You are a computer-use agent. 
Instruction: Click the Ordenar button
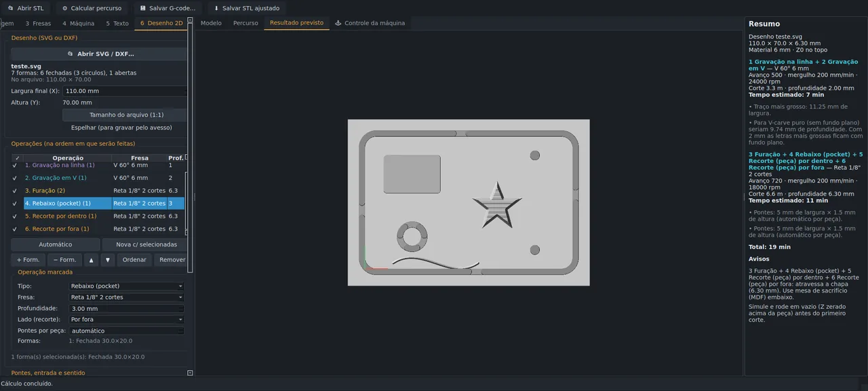134,260
